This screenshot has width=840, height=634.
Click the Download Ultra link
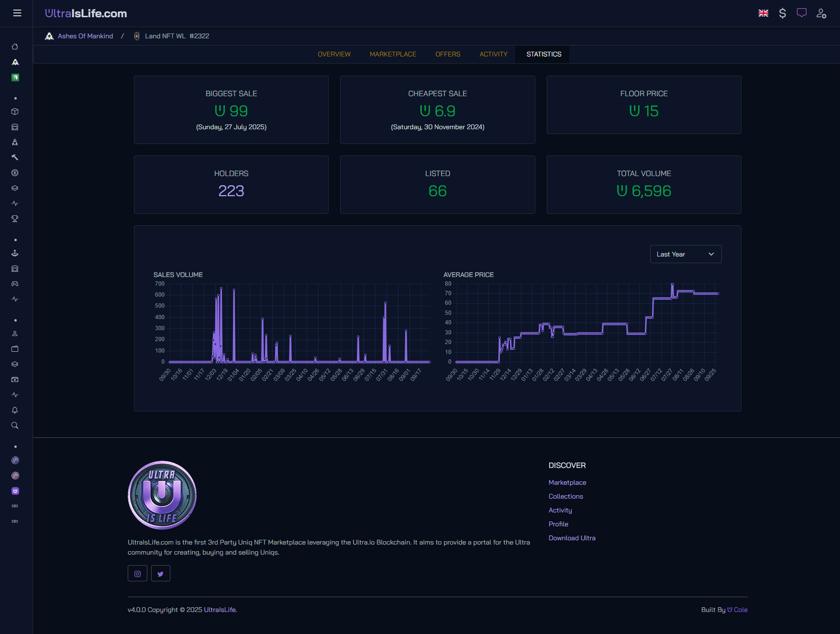click(572, 538)
